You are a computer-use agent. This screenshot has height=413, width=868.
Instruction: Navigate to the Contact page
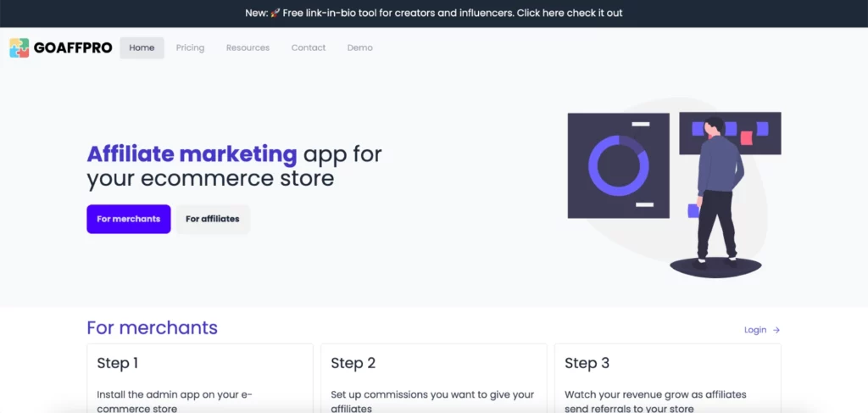coord(309,47)
